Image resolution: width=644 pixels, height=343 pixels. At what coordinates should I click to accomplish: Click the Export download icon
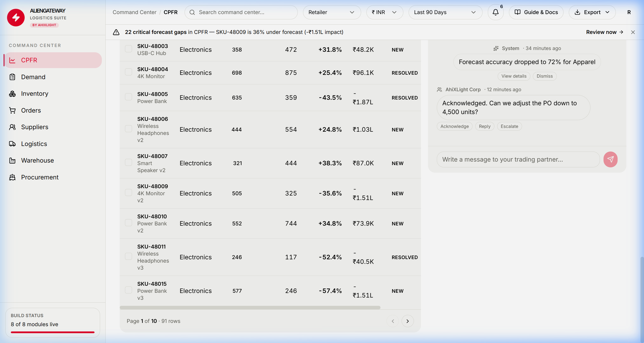pyautogui.click(x=577, y=12)
